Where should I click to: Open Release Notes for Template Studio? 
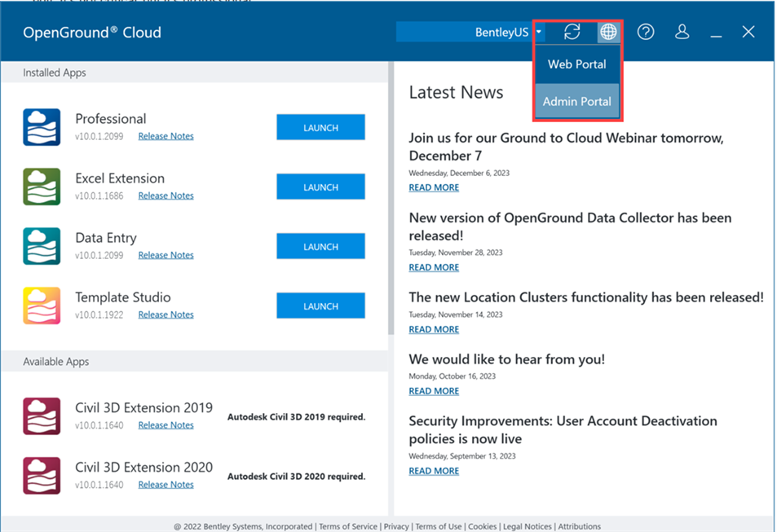pyautogui.click(x=166, y=314)
